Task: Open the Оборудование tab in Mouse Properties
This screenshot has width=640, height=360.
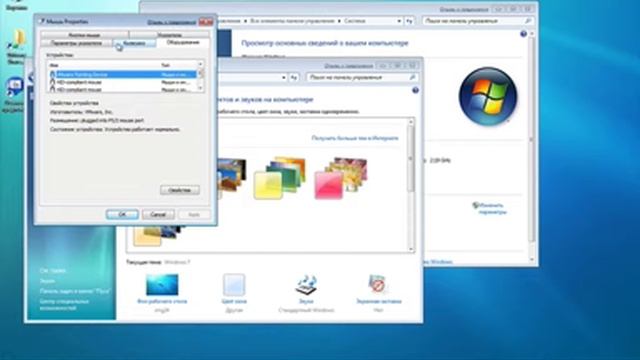Action: (x=183, y=42)
